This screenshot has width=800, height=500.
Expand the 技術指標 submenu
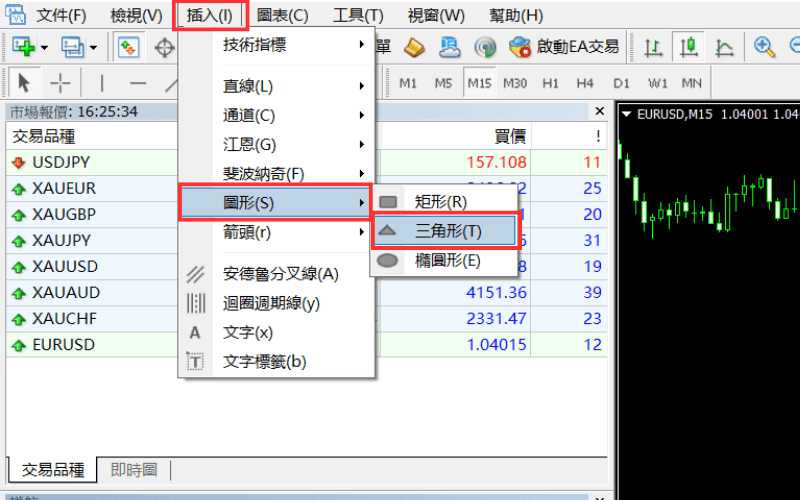(277, 45)
